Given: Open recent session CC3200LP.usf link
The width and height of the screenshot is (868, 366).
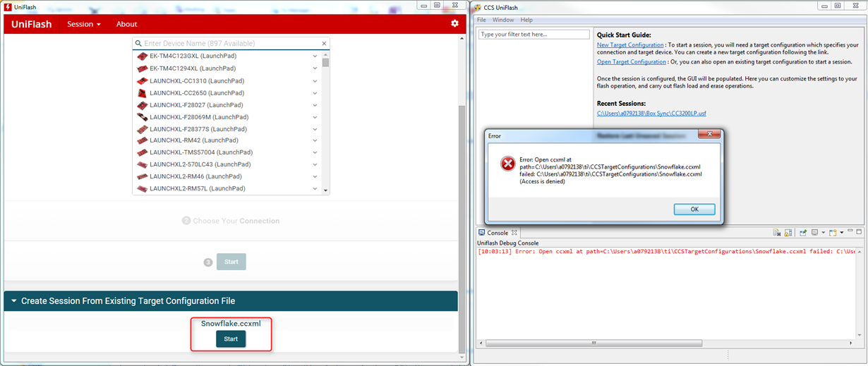Looking at the screenshot, I should (650, 114).
